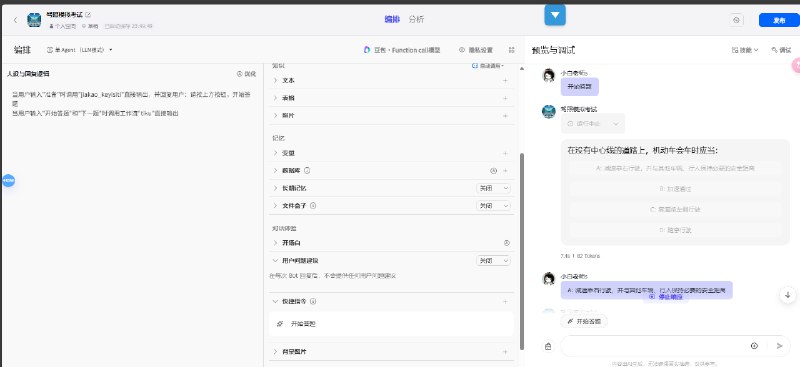Viewport: 800px width, 367px height.
Task: Expand the 文件盒子 row
Action: coord(276,205)
